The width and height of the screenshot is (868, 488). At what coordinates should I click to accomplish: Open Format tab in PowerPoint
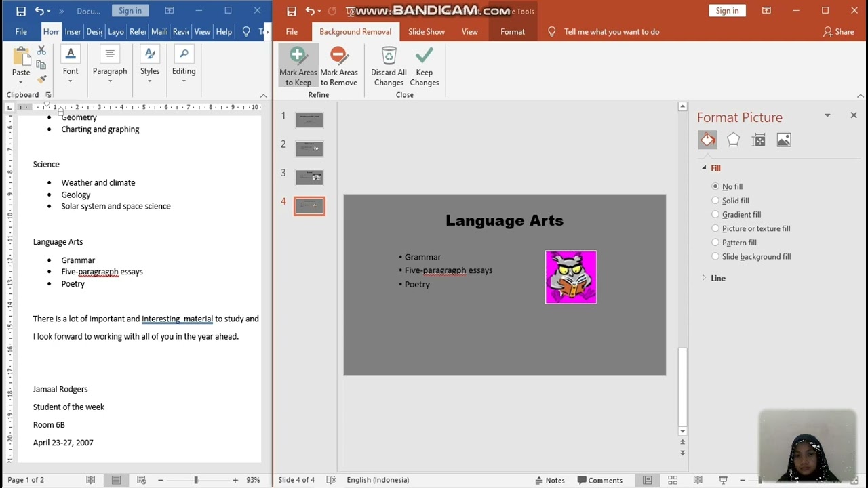[513, 31]
